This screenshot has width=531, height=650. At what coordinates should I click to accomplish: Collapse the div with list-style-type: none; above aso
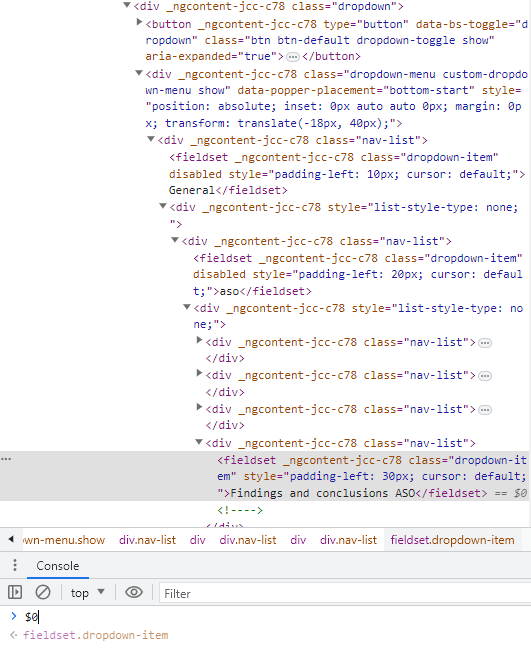tap(163, 206)
